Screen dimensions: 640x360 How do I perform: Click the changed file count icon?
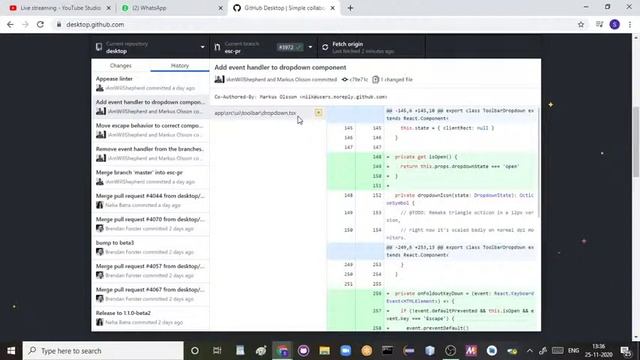pyautogui.click(x=376, y=80)
